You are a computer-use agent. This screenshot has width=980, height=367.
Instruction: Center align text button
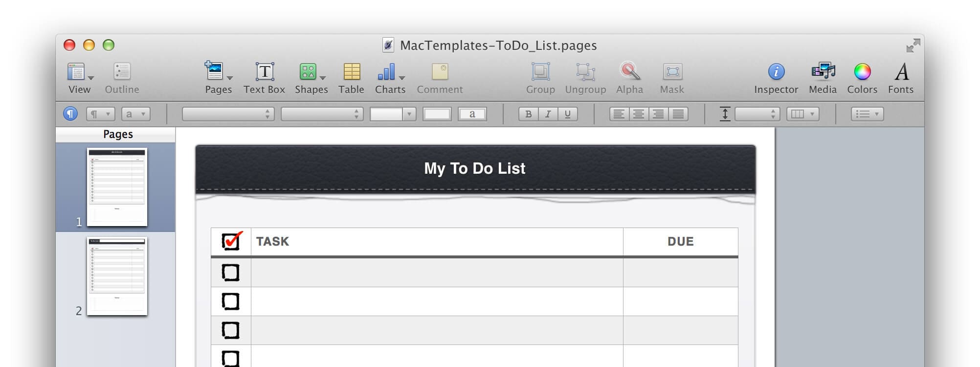[639, 114]
